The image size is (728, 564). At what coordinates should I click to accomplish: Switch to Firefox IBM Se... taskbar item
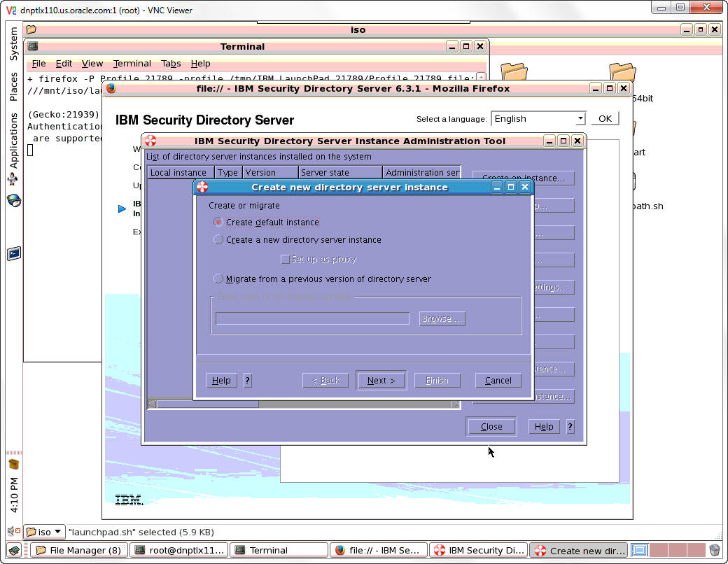point(379,550)
